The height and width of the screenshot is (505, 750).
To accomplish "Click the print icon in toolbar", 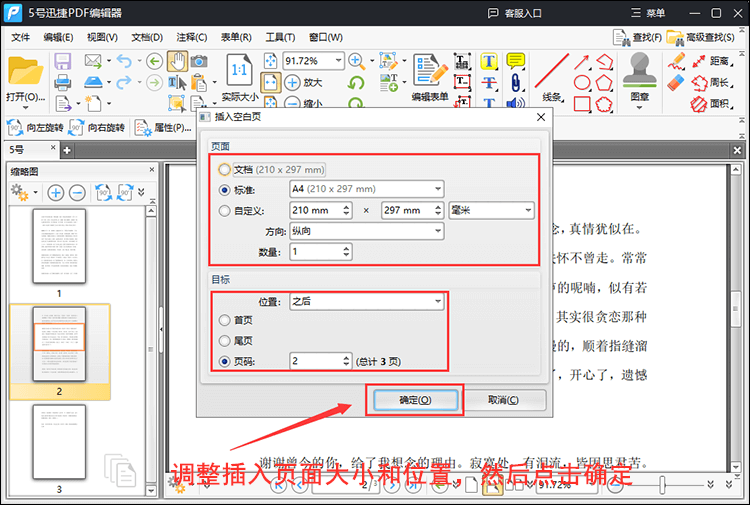I will tap(63, 82).
